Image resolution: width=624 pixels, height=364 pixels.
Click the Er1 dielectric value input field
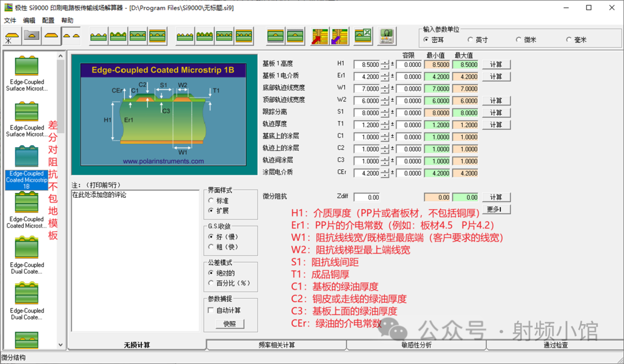[367, 77]
